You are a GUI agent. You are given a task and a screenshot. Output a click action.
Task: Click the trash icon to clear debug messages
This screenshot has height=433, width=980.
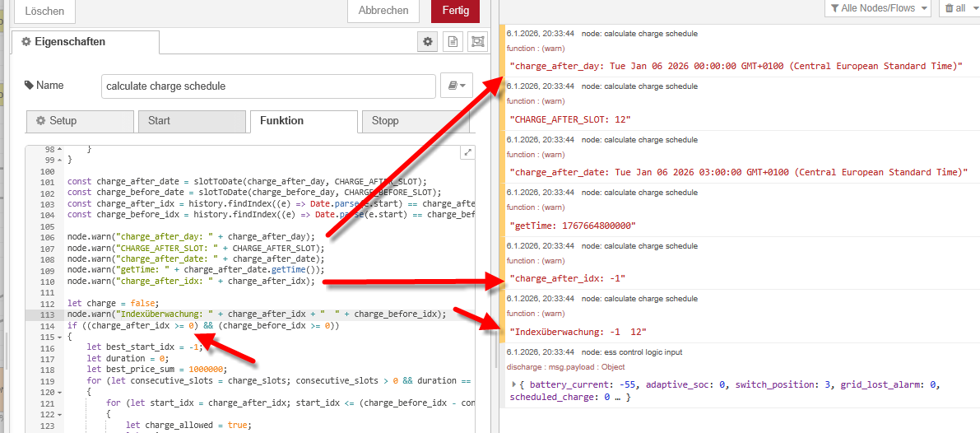coord(950,8)
